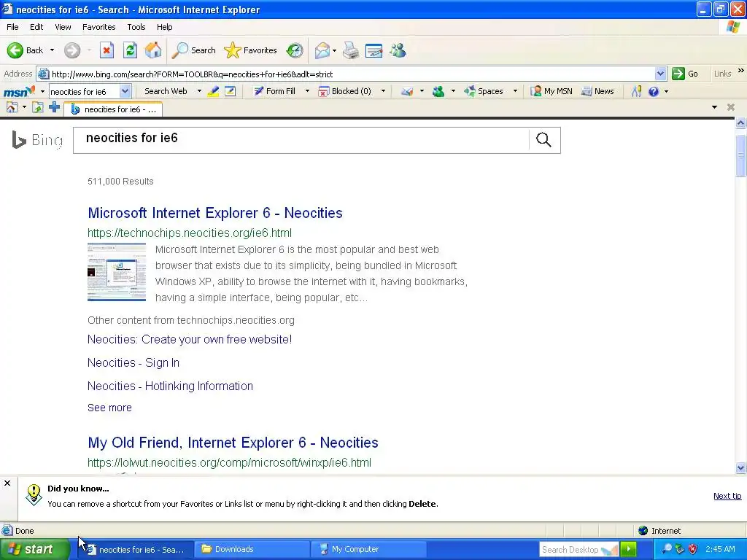Open the Favorites star button
The height and width of the screenshot is (560, 747).
coord(251,50)
